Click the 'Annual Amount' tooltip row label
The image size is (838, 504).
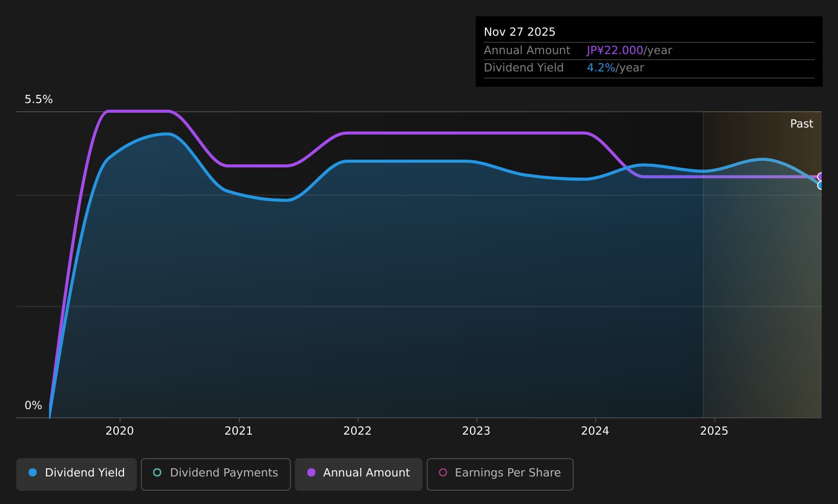click(527, 51)
